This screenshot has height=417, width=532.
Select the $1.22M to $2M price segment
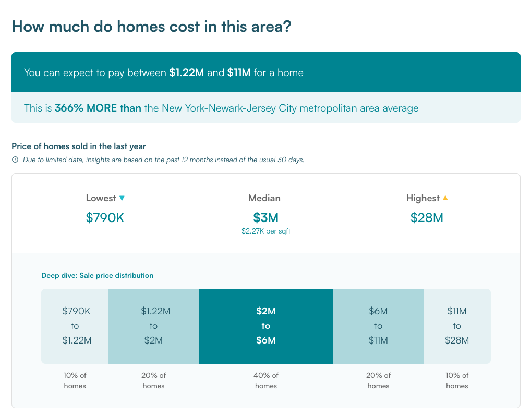154,326
